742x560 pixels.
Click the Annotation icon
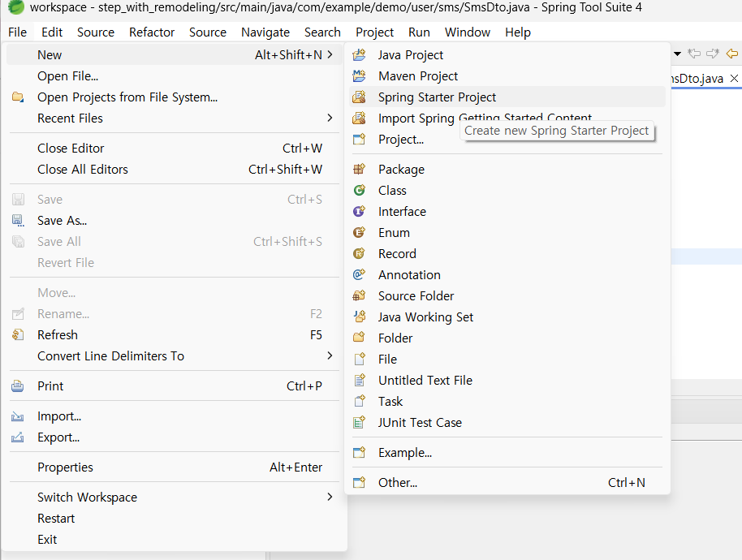(359, 274)
